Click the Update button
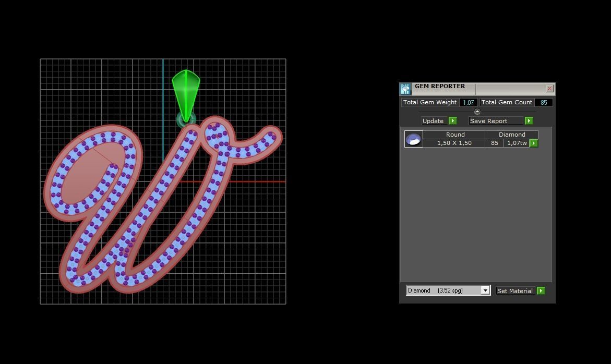Viewport: 611px width, 364px height. tap(435, 120)
